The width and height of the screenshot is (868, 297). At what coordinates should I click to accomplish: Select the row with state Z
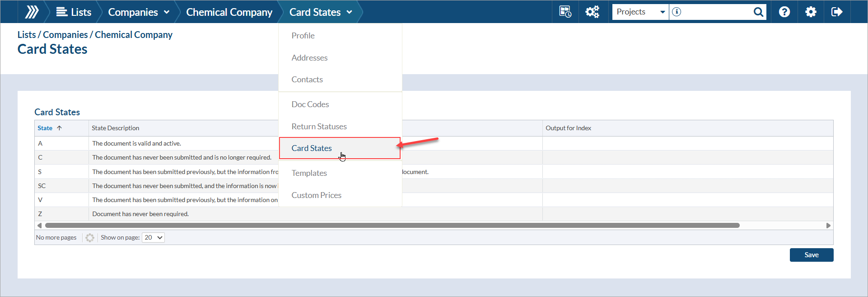click(x=434, y=214)
